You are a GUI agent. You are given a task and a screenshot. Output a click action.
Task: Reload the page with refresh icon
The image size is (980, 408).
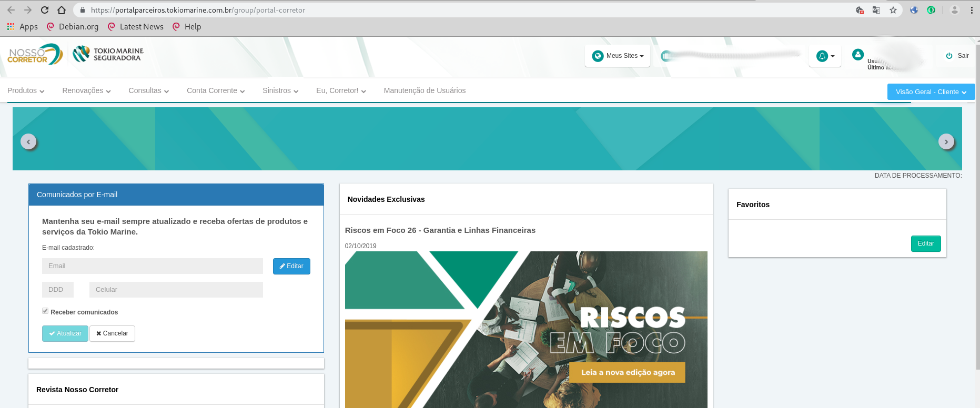(x=45, y=10)
